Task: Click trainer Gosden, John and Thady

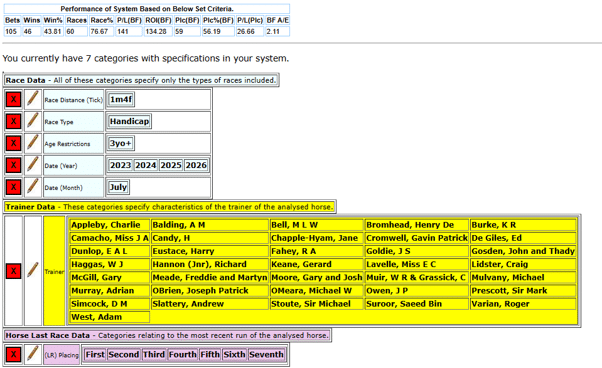Action: [523, 251]
